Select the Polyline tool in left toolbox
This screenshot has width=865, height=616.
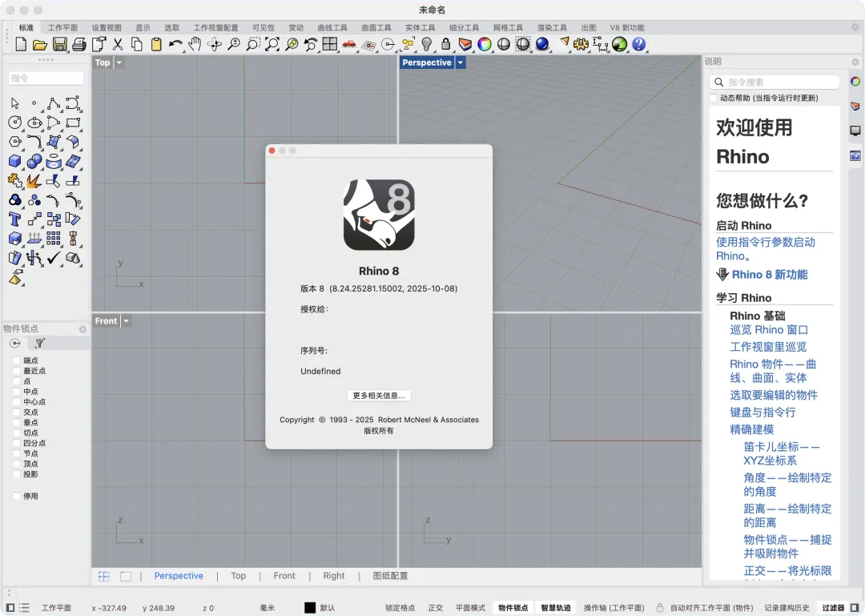tap(54, 103)
